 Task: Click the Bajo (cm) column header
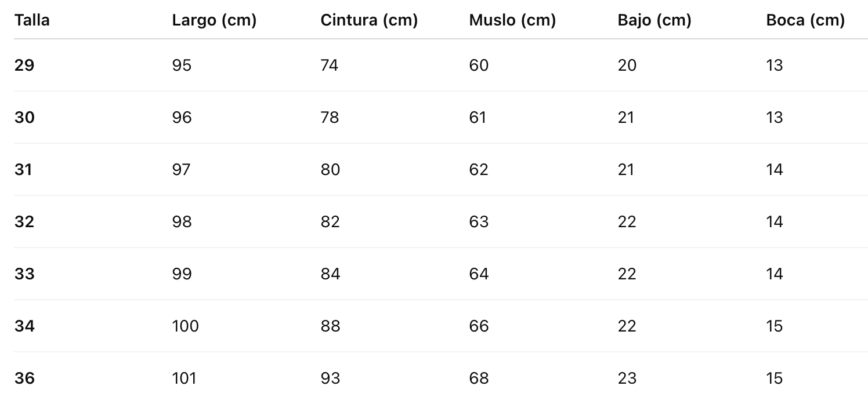pos(654,20)
